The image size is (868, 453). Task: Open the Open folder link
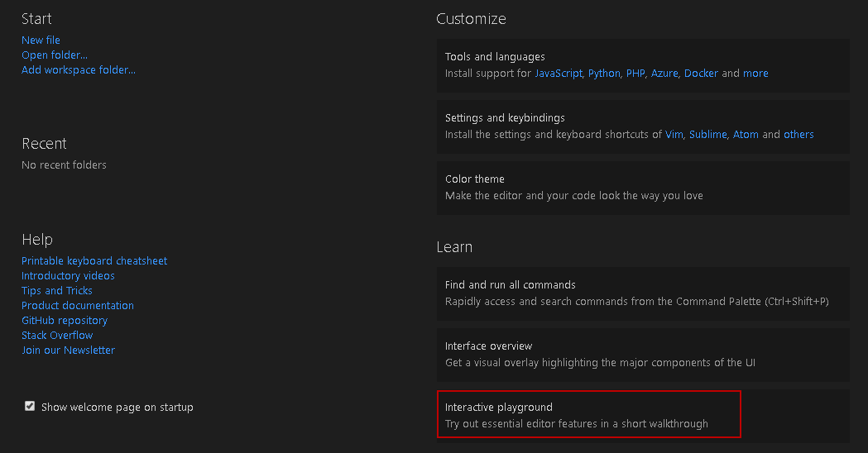(x=55, y=55)
